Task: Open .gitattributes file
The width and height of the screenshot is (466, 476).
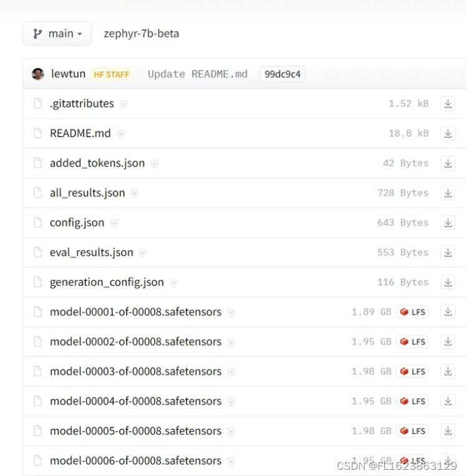Action: [x=82, y=104]
